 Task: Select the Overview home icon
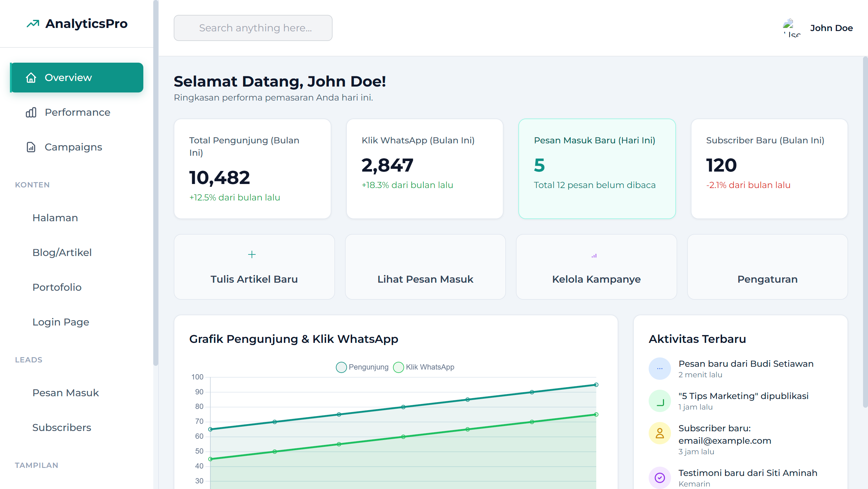click(x=31, y=77)
